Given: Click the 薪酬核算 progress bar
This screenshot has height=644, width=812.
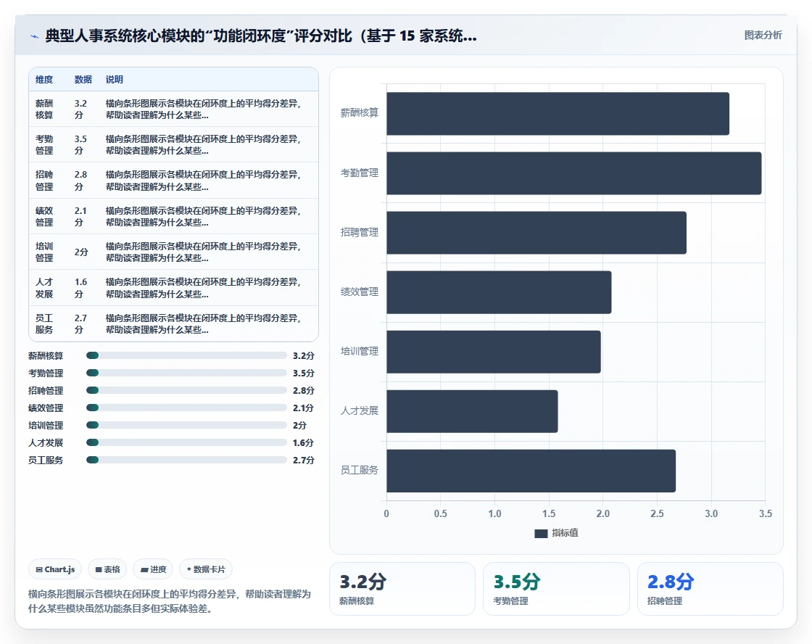Looking at the screenshot, I should coord(186,355).
